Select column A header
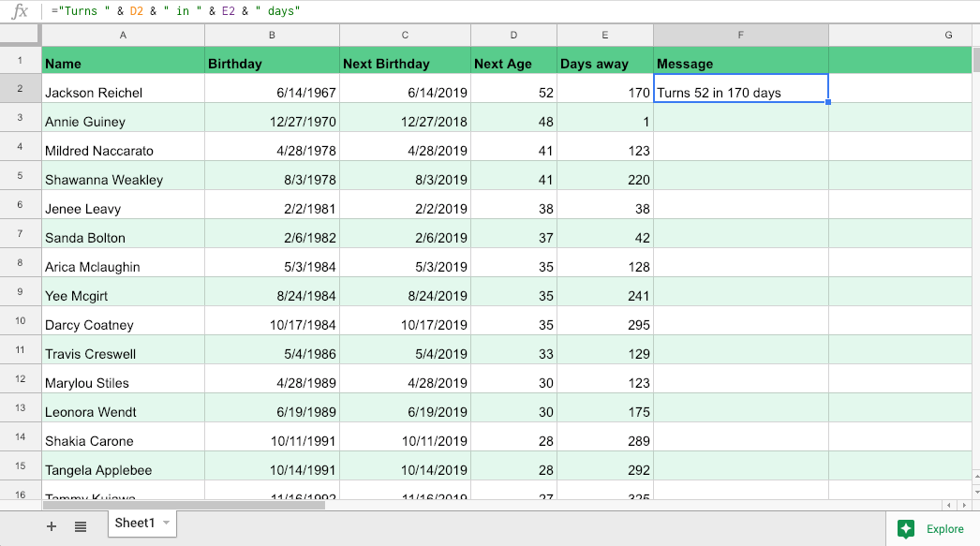 point(123,35)
